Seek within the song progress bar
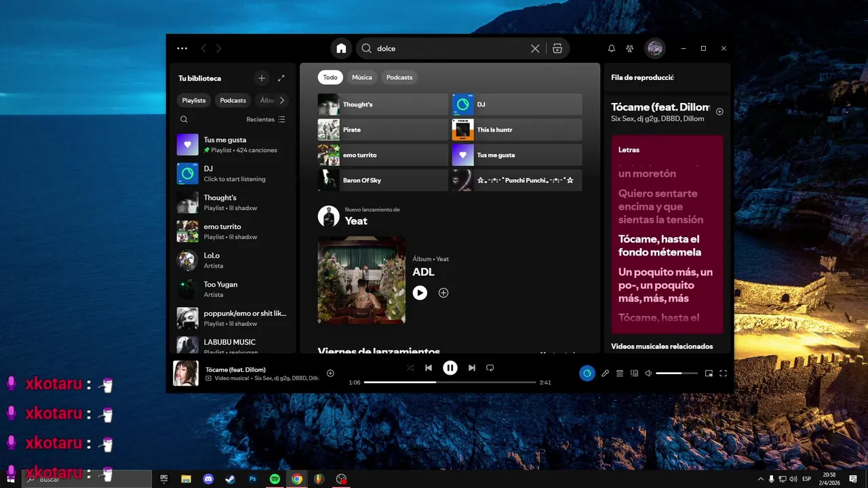Viewport: 868px width, 488px height. 450,382
